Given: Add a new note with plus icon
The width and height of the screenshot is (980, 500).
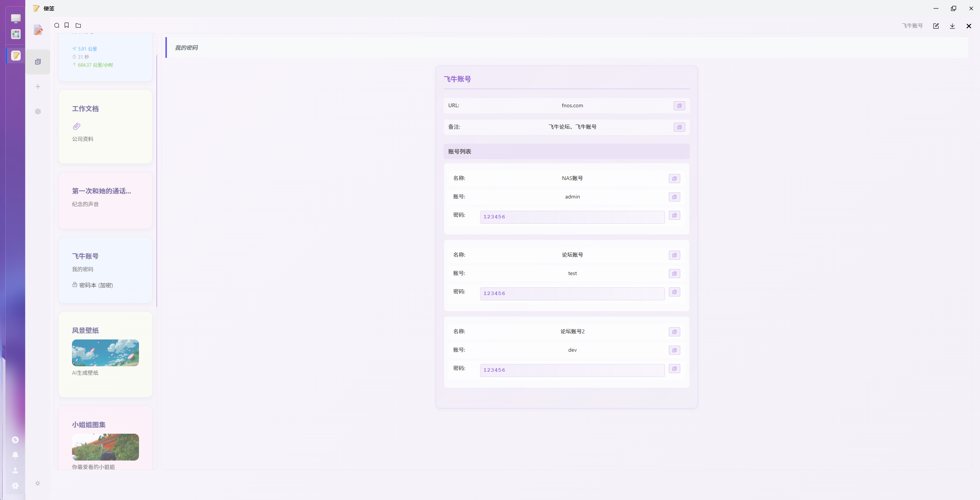Looking at the screenshot, I should [38, 87].
